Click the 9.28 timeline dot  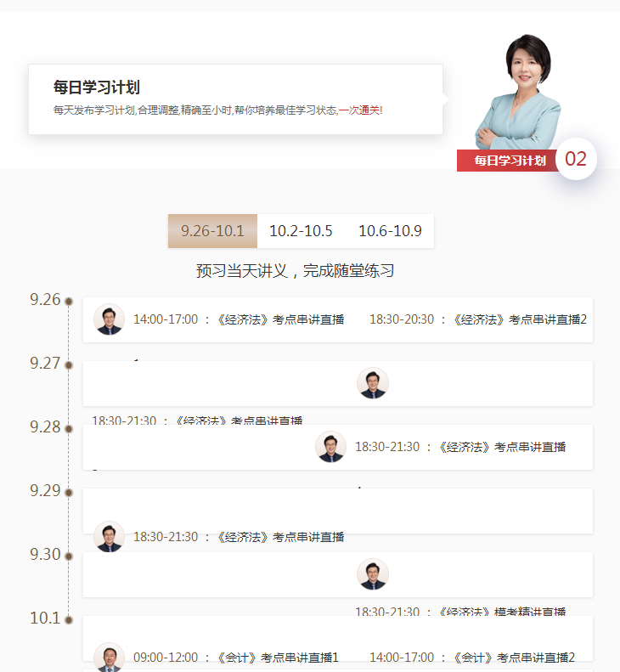69,429
